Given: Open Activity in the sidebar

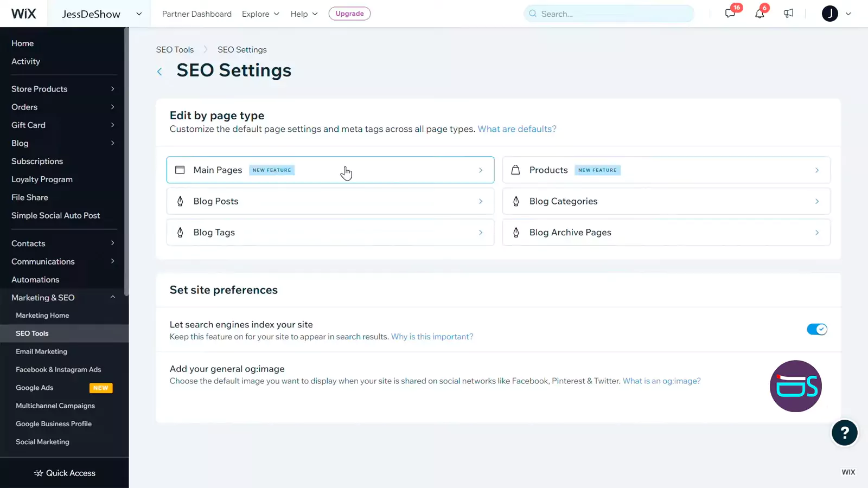Looking at the screenshot, I should tap(26, 62).
